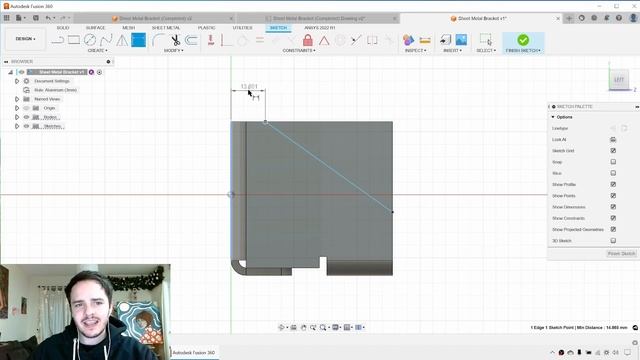Apply the Symmetry constraint
The image size is (640, 360).
tap(372, 40)
